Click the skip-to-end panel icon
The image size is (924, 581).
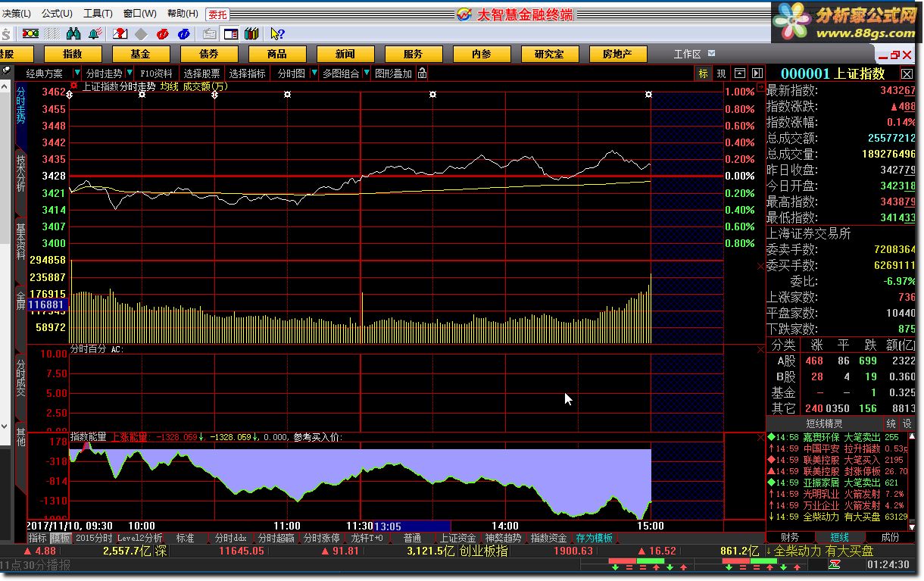click(x=756, y=73)
